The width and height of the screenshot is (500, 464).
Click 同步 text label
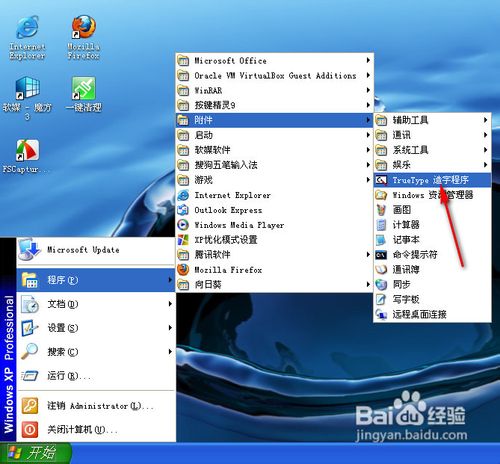coord(401,284)
